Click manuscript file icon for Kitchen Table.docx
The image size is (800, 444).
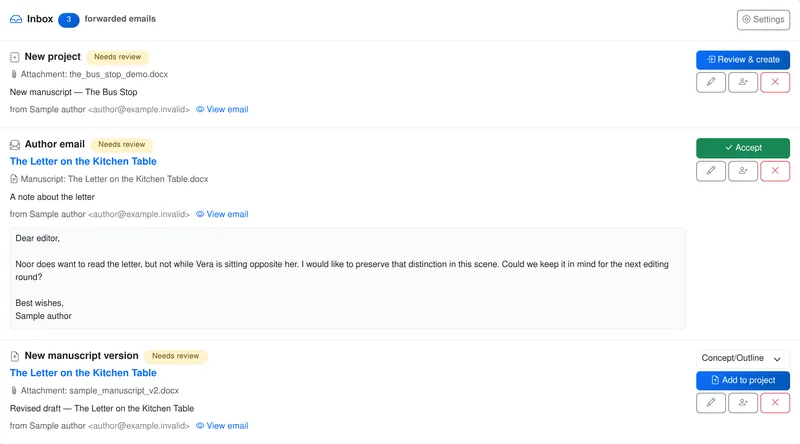14,179
